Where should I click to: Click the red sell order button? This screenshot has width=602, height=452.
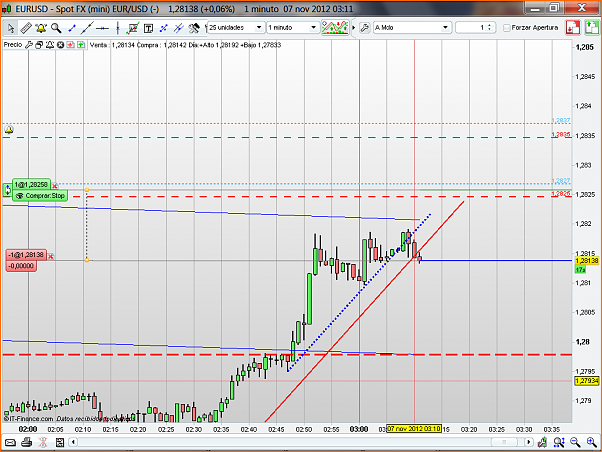coord(572,28)
